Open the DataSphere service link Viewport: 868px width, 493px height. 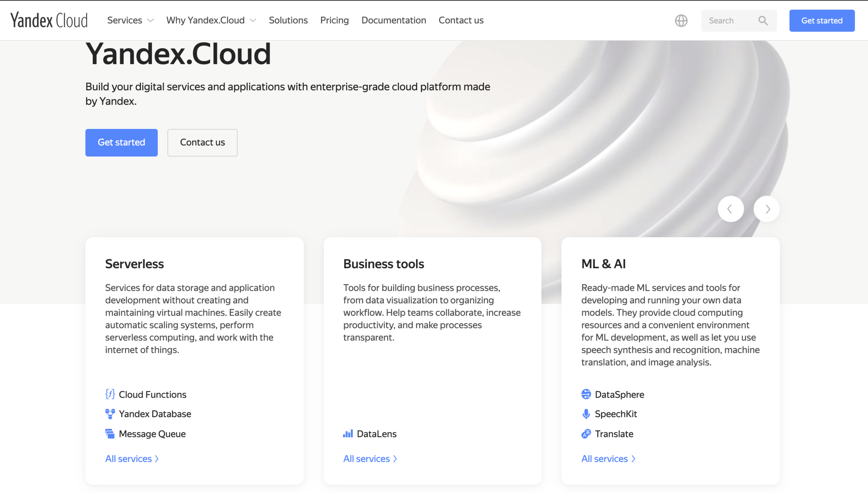[619, 394]
